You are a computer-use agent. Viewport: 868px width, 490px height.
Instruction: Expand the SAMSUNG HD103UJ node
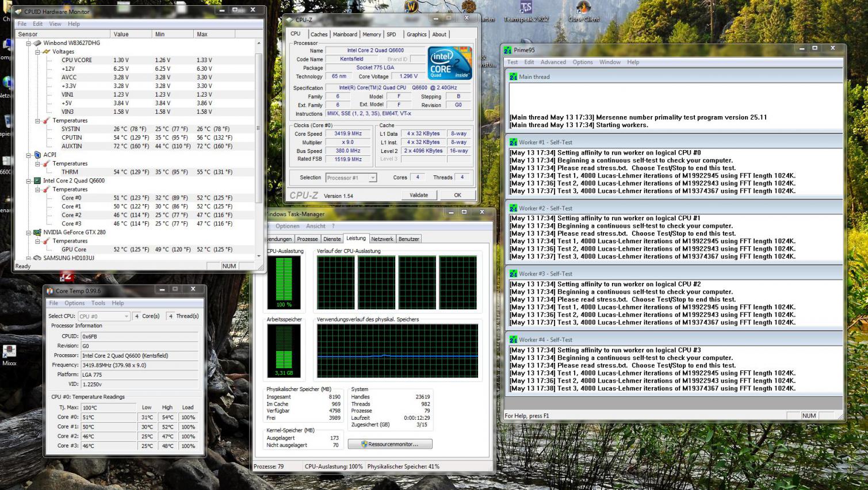pos(28,258)
